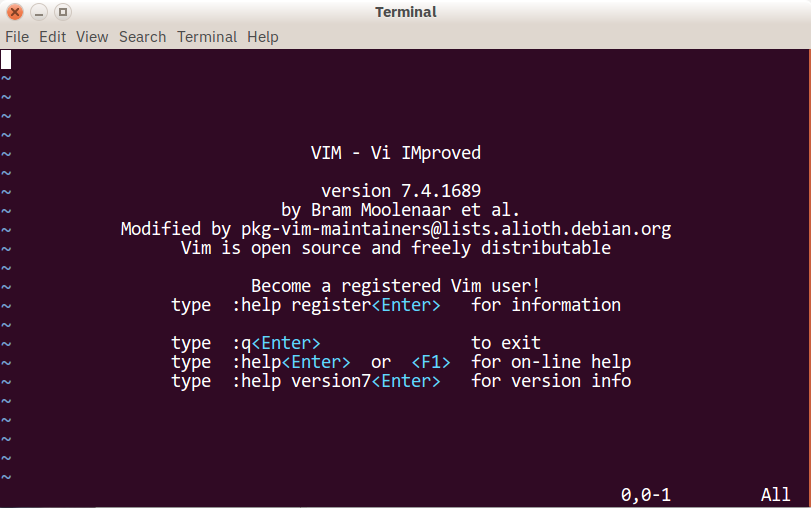This screenshot has height=508, width=811.
Task: Click the 'VIM - Vi IMproved' heading
Action: tap(396, 154)
